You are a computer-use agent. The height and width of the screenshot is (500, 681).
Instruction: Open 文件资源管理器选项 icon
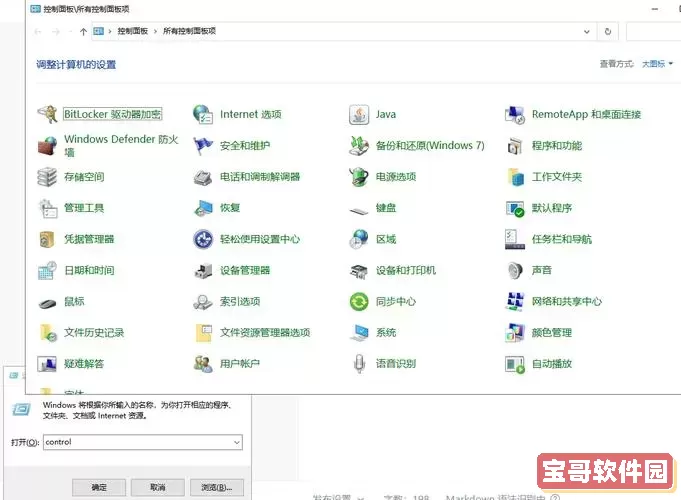pos(203,333)
